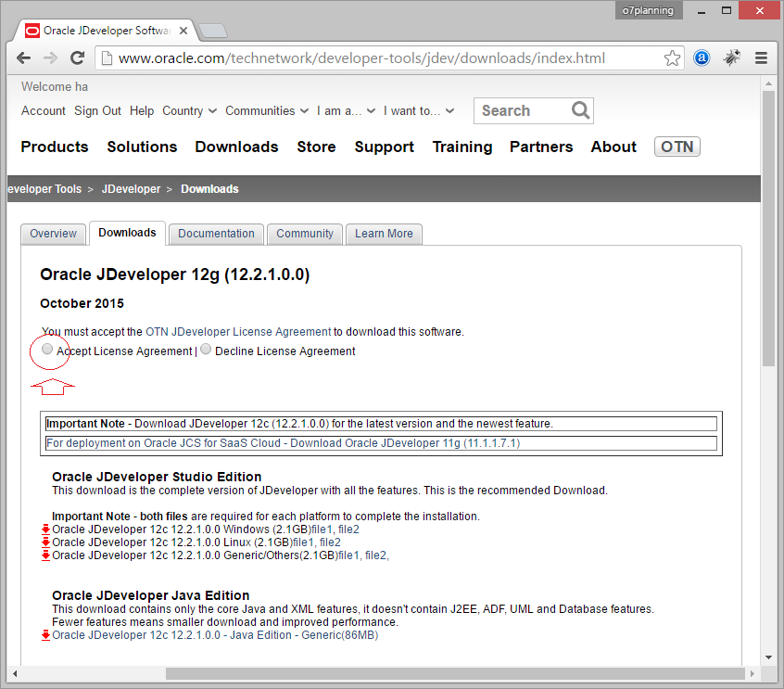
Task: Expand the Country dropdown
Action: tap(189, 110)
